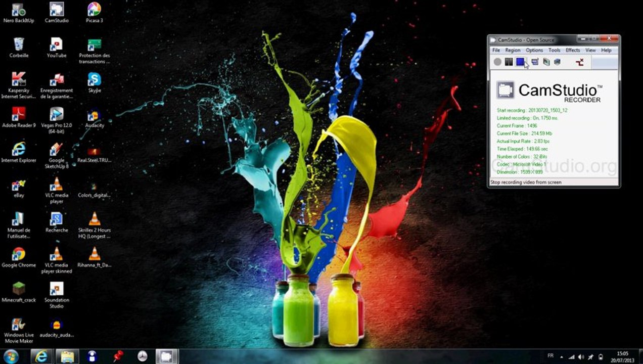Screen dimensions: 643x364
Task: Select the Manuel de l'utilisateur icon
Action: tap(19, 225)
